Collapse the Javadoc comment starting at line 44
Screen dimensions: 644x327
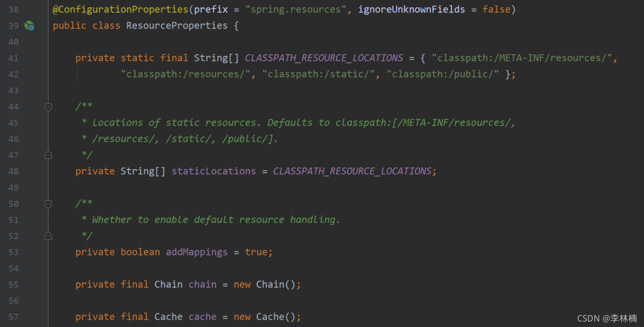point(48,107)
